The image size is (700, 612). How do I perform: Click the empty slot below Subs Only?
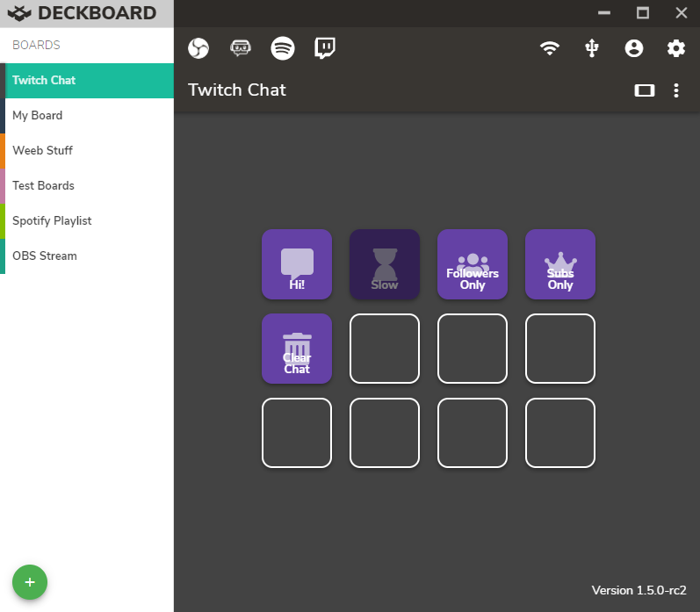click(560, 349)
